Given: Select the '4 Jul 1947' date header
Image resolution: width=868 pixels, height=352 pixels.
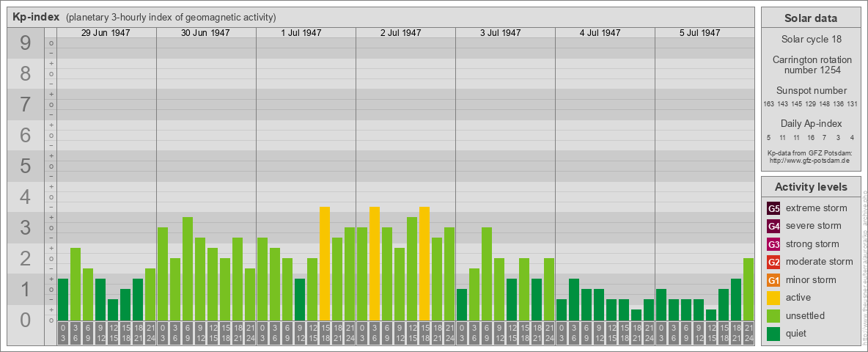Looking at the screenshot, I should (600, 33).
